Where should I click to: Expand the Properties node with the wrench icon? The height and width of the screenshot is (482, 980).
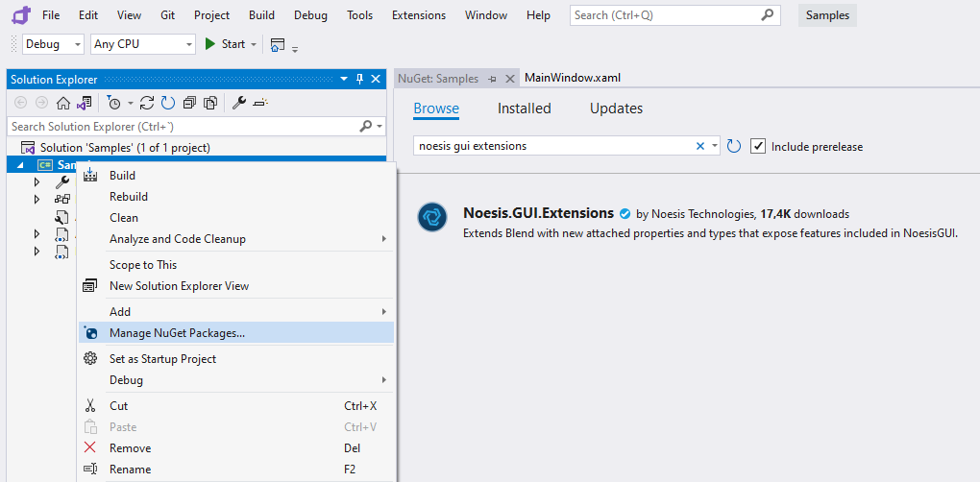37,182
